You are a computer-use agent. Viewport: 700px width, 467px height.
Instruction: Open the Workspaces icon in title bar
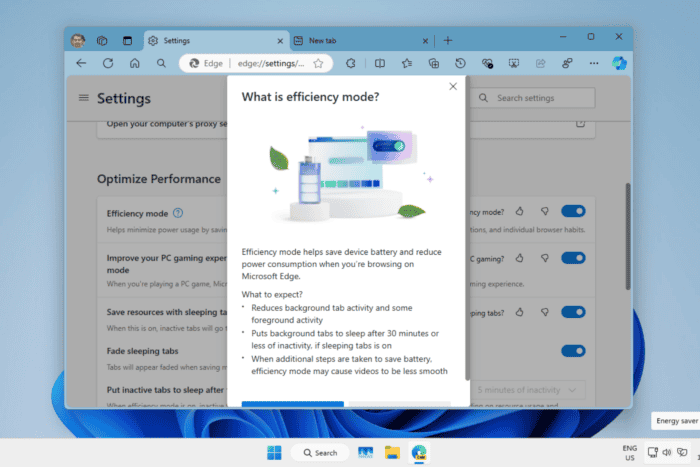coord(102,41)
